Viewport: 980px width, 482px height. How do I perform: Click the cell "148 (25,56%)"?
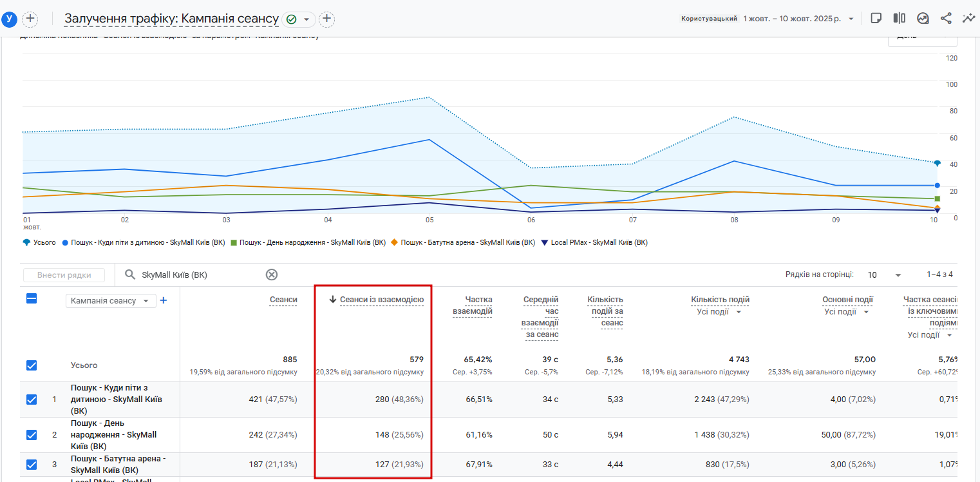point(399,435)
